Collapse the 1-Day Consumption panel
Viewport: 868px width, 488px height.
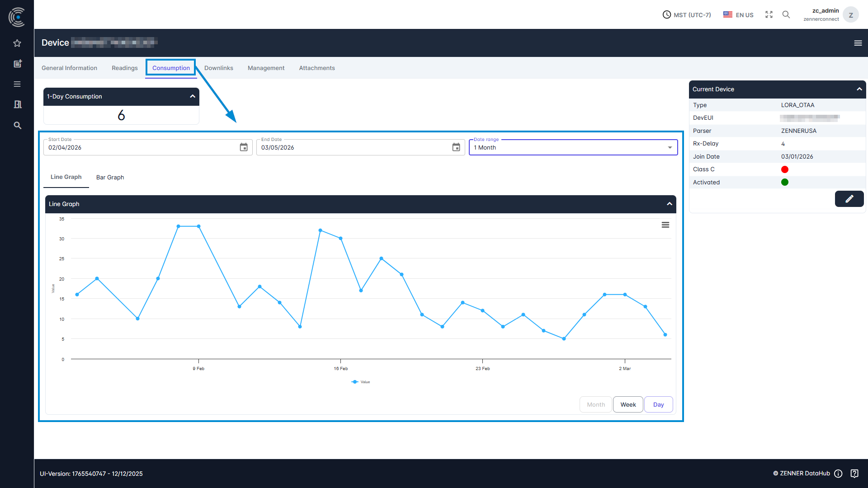192,96
